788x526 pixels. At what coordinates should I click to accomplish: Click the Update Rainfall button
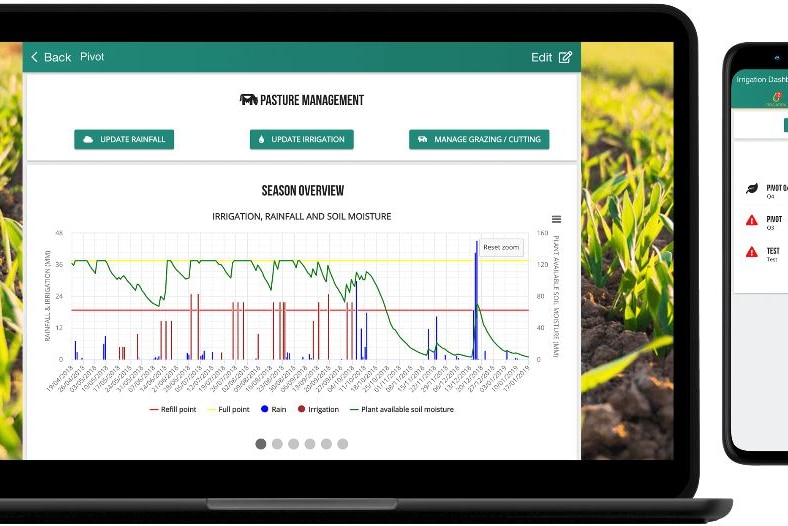pos(124,139)
